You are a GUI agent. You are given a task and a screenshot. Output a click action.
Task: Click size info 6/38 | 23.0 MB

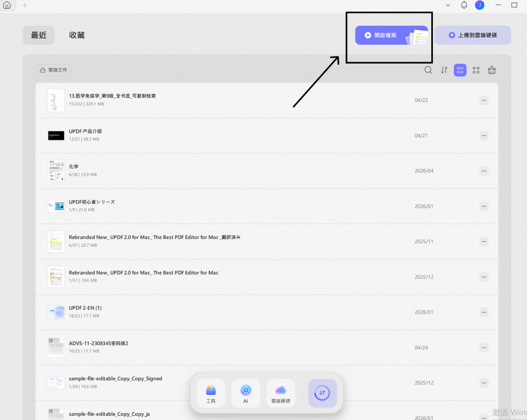[x=83, y=175]
